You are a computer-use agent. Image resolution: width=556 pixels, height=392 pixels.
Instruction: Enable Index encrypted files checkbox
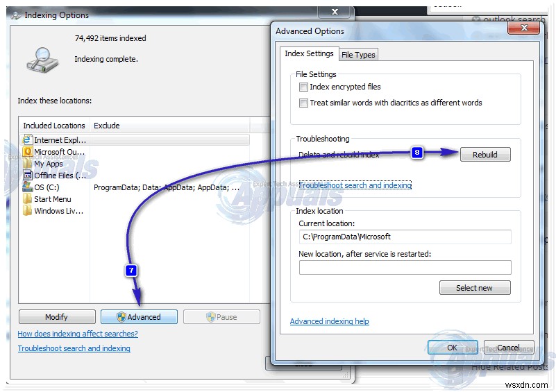click(303, 87)
